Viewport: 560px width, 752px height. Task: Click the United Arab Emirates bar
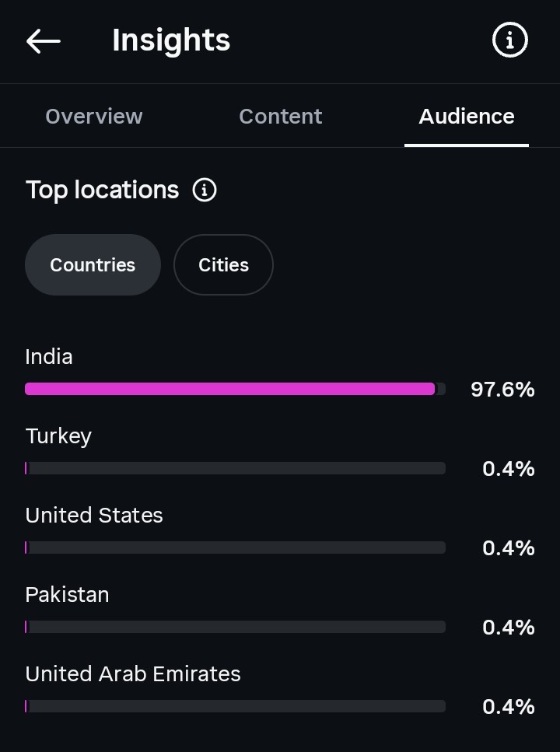pos(235,706)
